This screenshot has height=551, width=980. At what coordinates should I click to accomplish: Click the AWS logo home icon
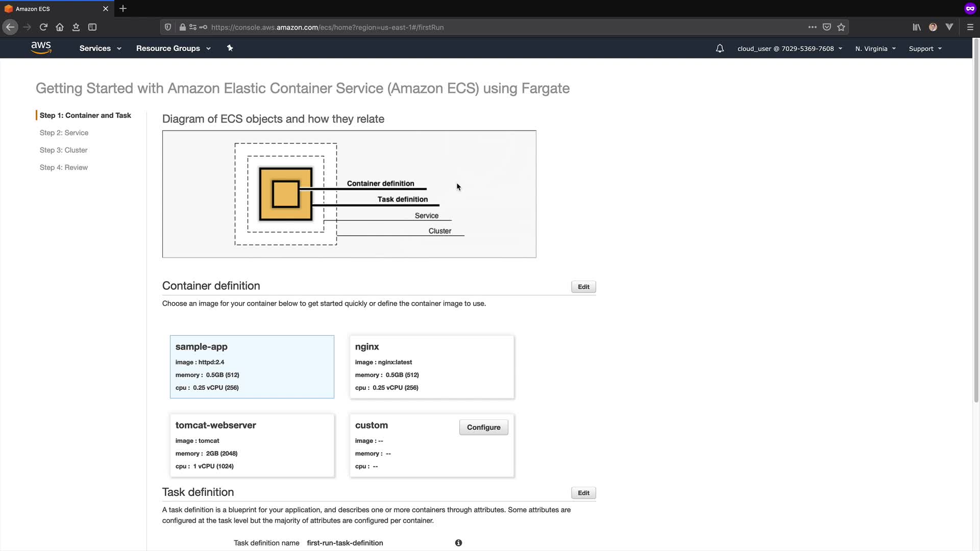tap(41, 48)
